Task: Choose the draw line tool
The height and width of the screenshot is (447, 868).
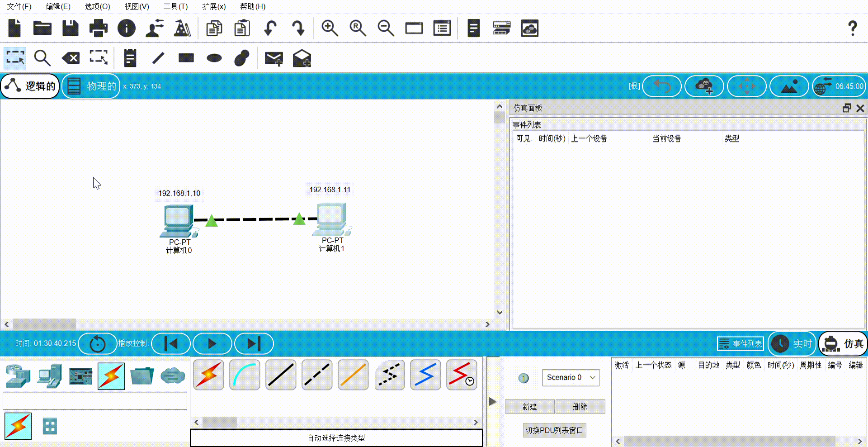Action: [x=158, y=58]
